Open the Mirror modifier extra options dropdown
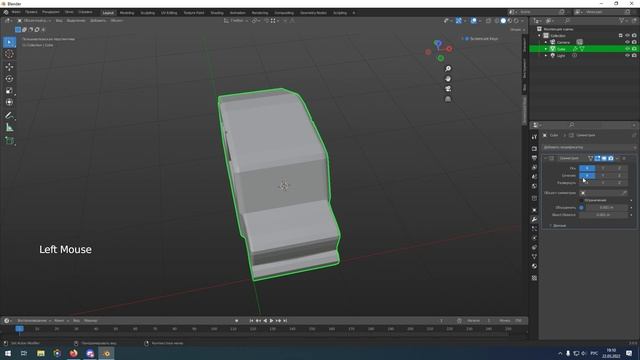The width and height of the screenshot is (640, 360). 617,158
